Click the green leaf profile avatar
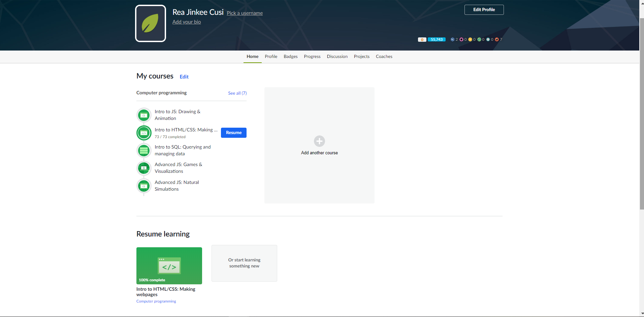 pos(151,23)
